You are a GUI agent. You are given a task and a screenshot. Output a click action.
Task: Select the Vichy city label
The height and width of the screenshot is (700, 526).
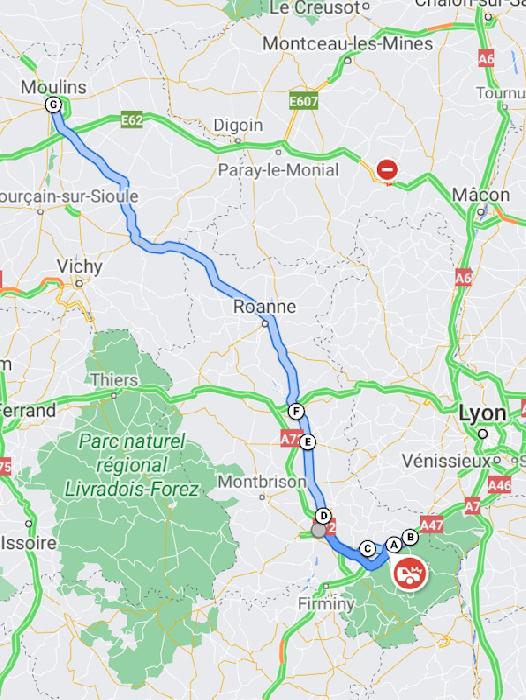(x=79, y=267)
